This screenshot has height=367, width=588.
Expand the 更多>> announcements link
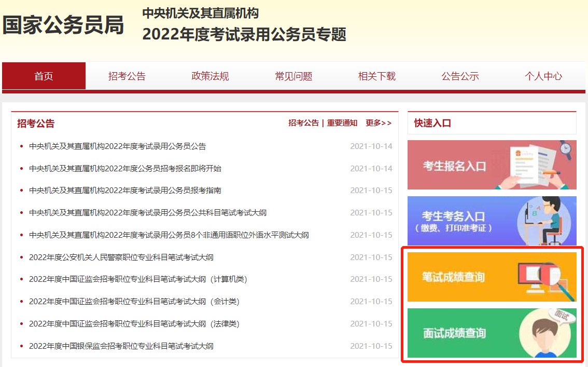[379, 123]
